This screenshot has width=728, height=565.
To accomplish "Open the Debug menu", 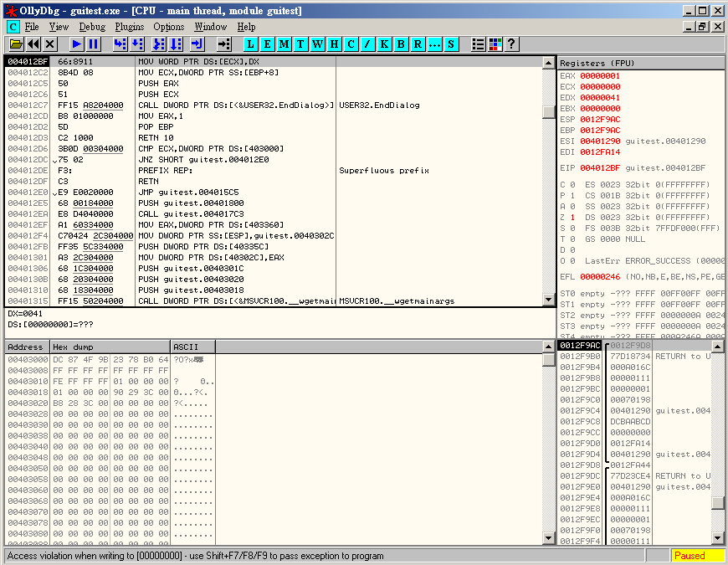I will point(92,27).
